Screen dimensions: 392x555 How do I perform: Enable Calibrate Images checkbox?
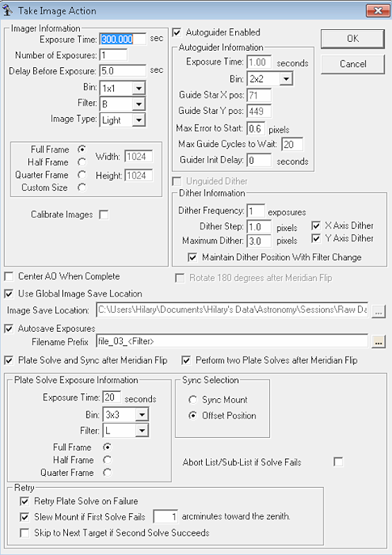click(x=104, y=214)
